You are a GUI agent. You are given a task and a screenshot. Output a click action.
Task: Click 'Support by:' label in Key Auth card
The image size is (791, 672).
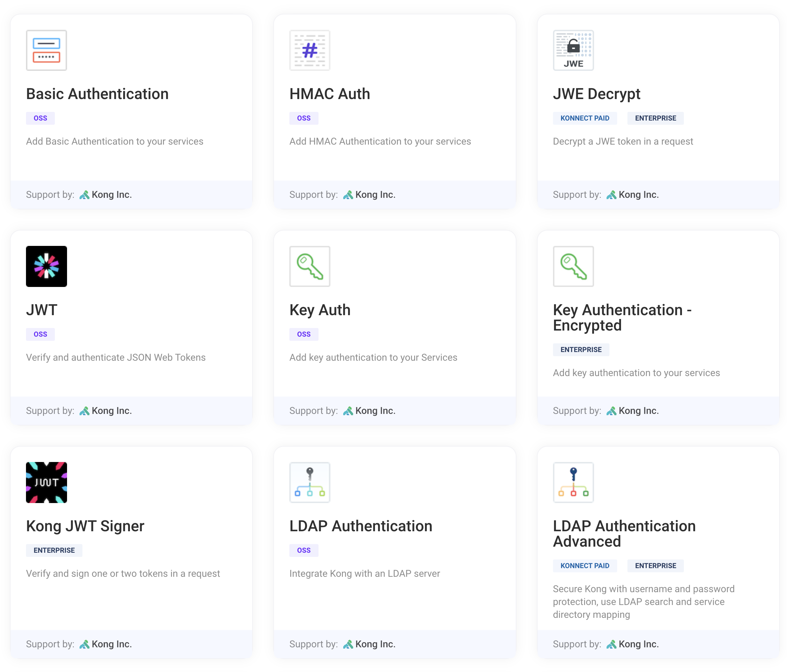pyautogui.click(x=313, y=411)
